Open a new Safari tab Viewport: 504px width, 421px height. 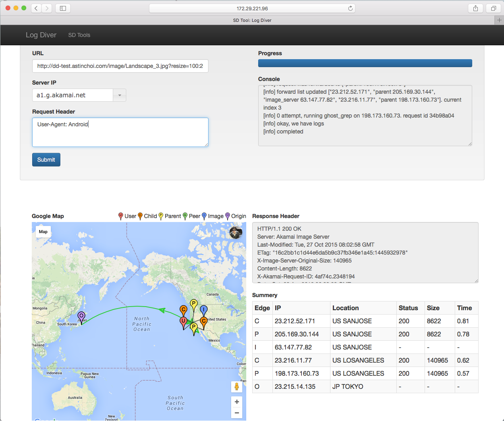point(499,20)
